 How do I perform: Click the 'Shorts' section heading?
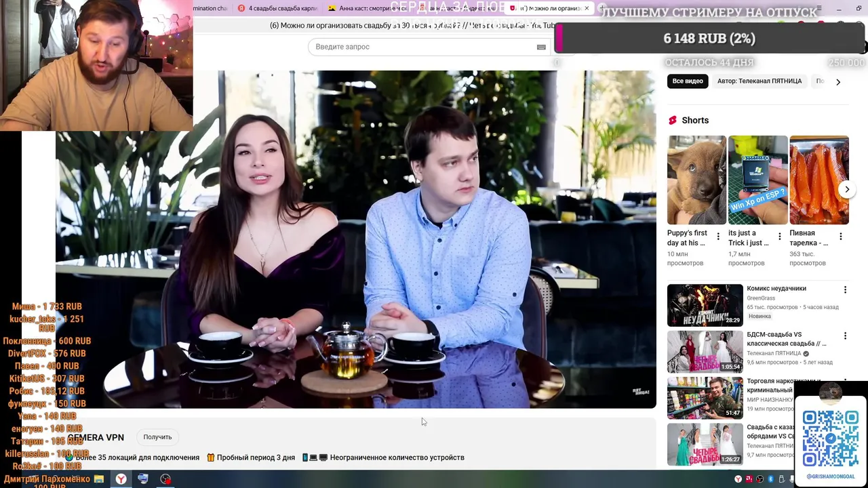695,120
